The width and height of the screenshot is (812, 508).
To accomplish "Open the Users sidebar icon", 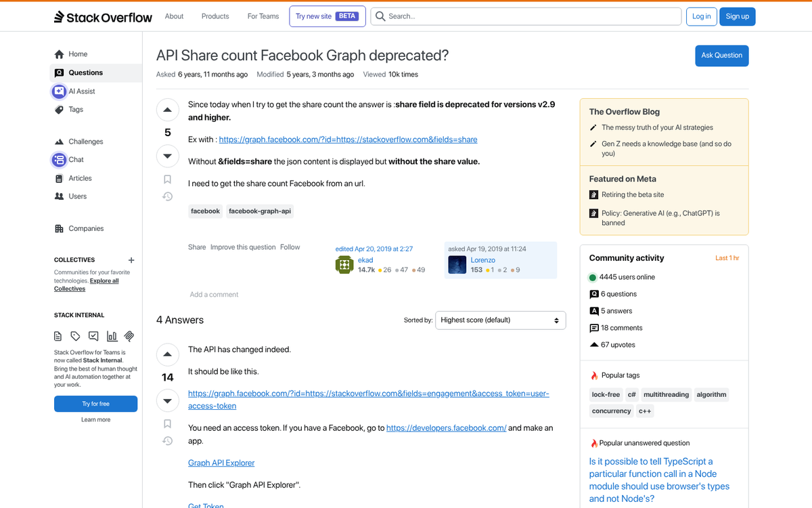I will tap(60, 196).
